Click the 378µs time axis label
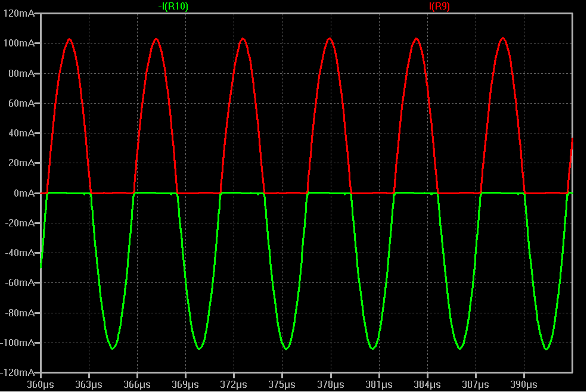587x392 pixels. tap(331, 384)
